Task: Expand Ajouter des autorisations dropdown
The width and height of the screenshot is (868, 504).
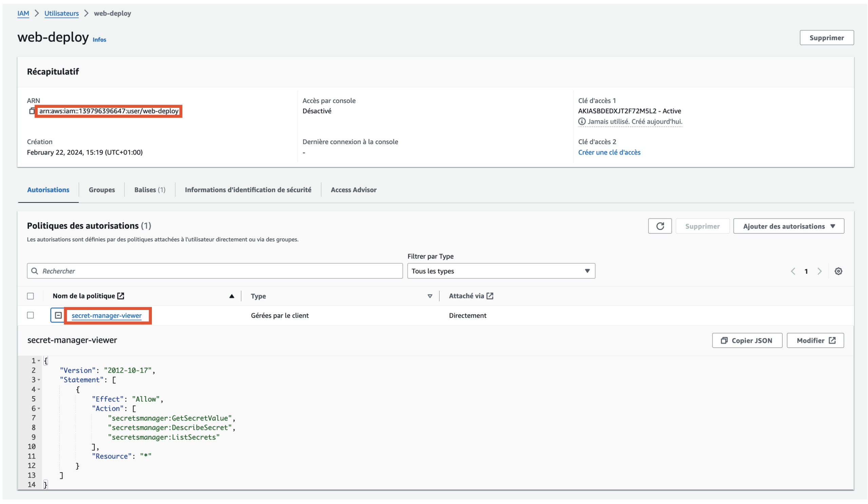Action: click(x=788, y=226)
